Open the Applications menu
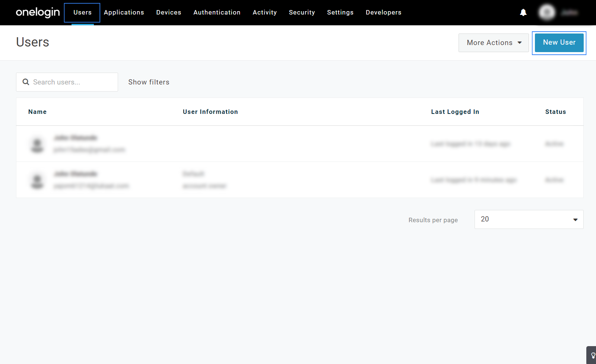 pos(124,13)
